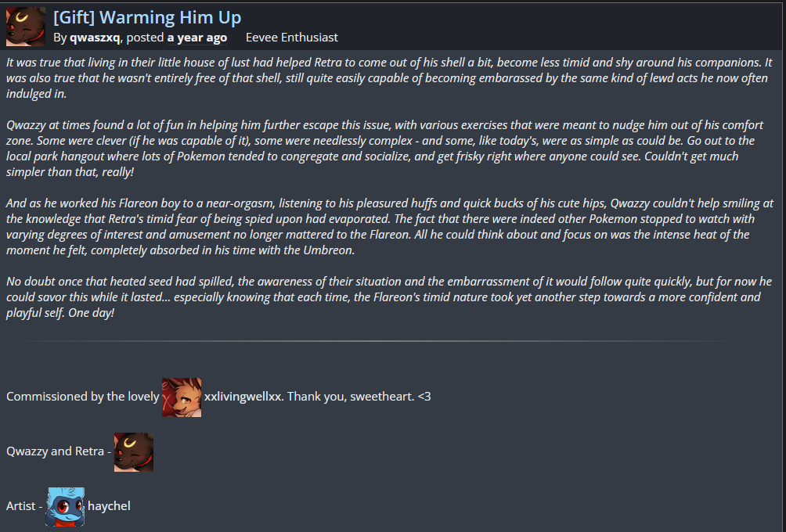Click the 'Commissioned by the lovely' text
786x532 pixels.
coord(82,397)
